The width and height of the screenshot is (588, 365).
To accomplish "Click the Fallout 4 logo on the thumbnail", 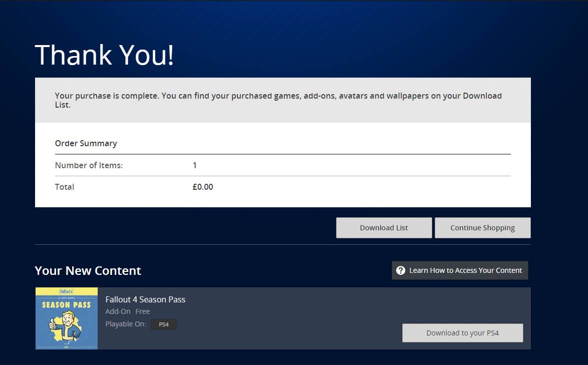I will pyautogui.click(x=67, y=291).
